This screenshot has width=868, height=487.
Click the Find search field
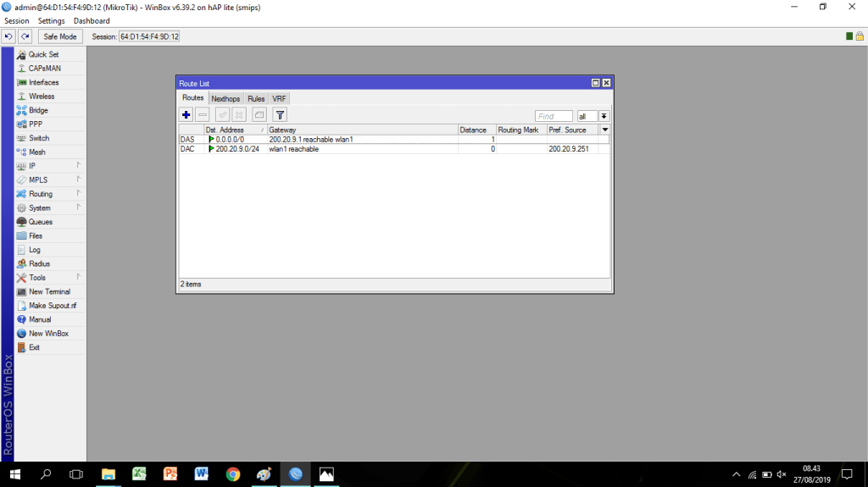point(554,116)
